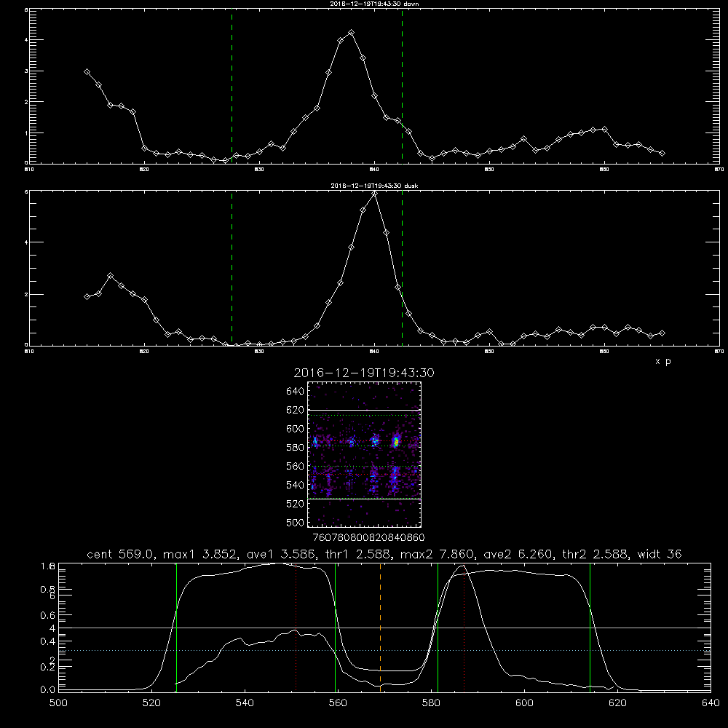Click the '640' label on the bottom plot x-axis
Screen dimensions: 728x728
[x=711, y=703]
